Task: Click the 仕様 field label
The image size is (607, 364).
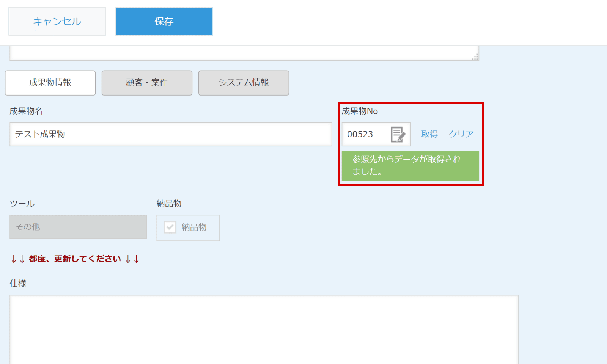Action: tap(18, 283)
